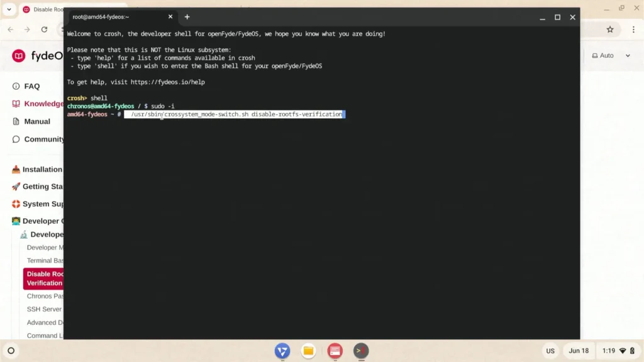The image size is (644, 362).
Task: Click the US keyboard layout indicator
Action: coord(550,351)
